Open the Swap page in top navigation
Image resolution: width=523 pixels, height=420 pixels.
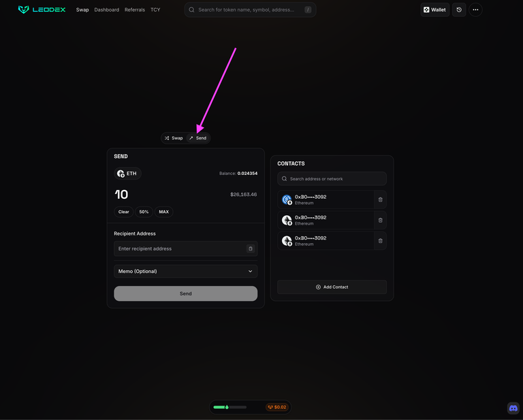pos(82,10)
